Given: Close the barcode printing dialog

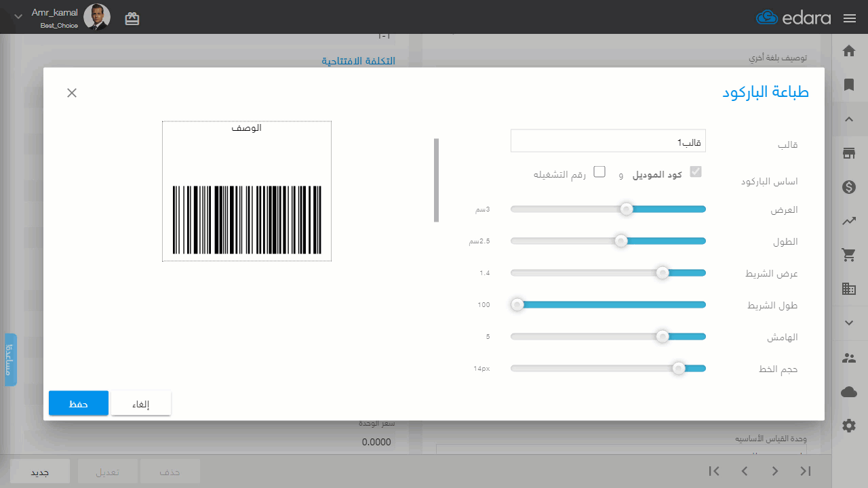Looking at the screenshot, I should point(72,93).
